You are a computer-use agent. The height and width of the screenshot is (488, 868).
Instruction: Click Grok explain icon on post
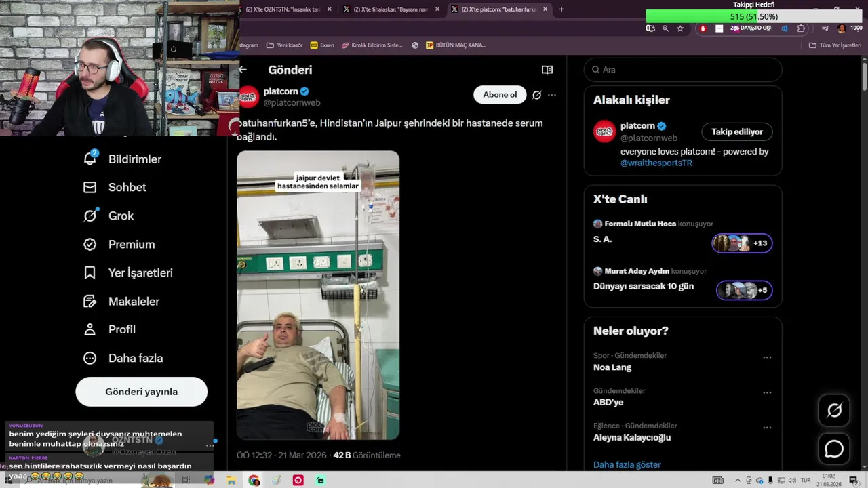point(536,95)
